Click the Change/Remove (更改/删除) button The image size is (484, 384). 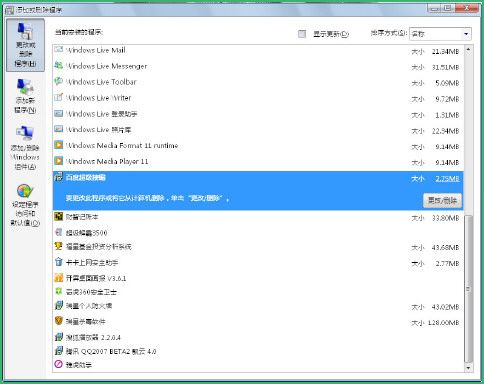[443, 201]
